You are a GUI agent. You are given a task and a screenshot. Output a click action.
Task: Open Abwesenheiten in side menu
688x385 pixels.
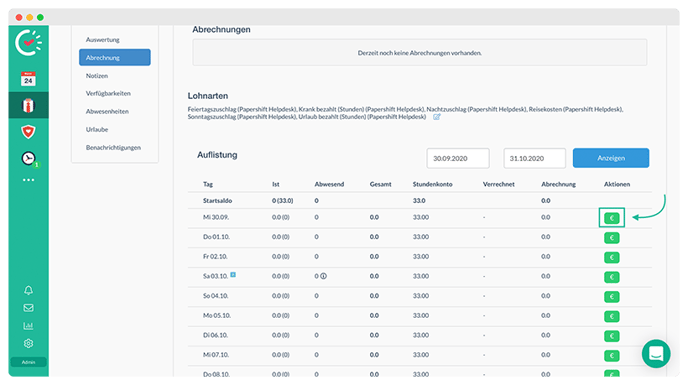coord(107,112)
